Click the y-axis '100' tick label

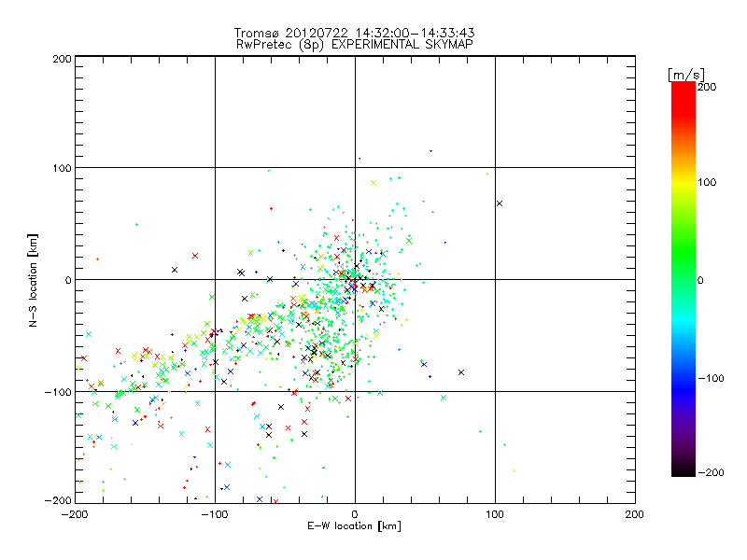coord(62,169)
